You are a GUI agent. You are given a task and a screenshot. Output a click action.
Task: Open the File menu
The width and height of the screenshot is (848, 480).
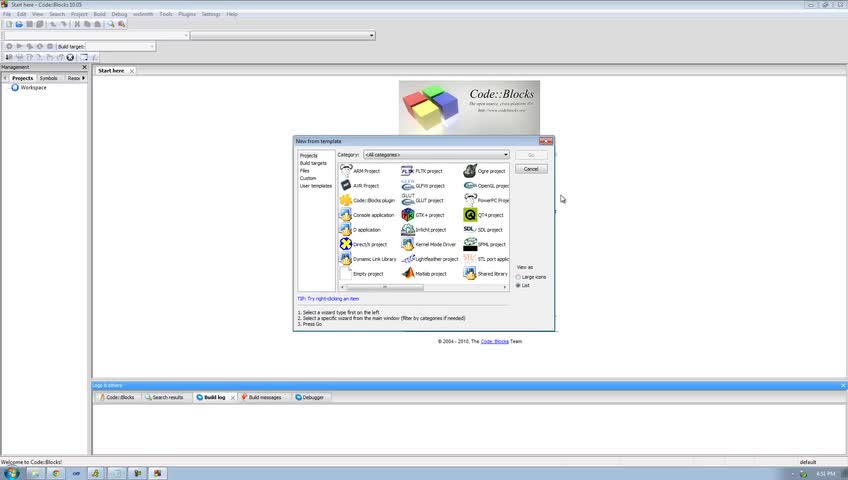[7, 14]
